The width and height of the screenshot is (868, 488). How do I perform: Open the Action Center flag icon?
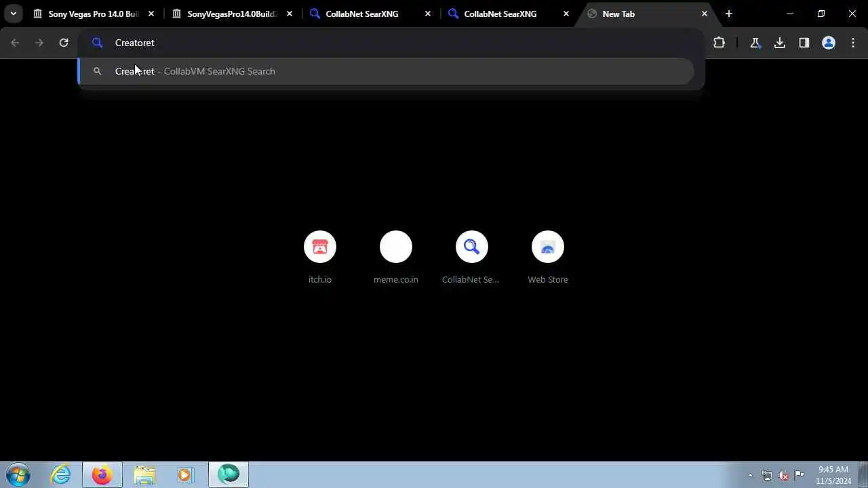pyautogui.click(x=800, y=475)
